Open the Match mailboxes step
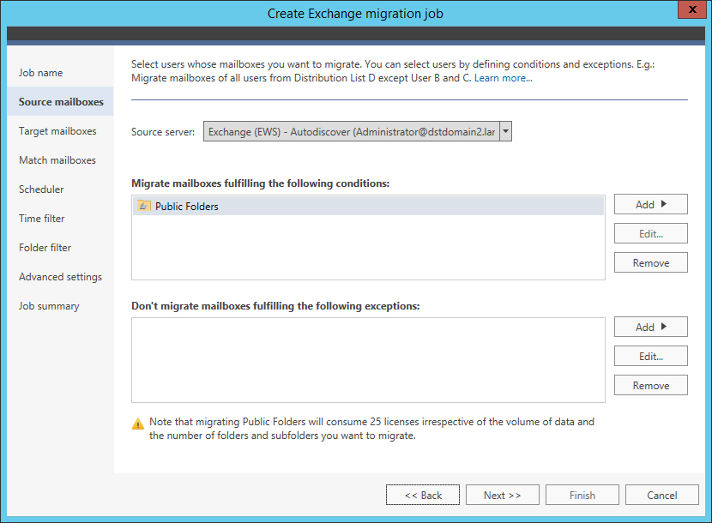This screenshot has height=523, width=712. pyautogui.click(x=57, y=160)
